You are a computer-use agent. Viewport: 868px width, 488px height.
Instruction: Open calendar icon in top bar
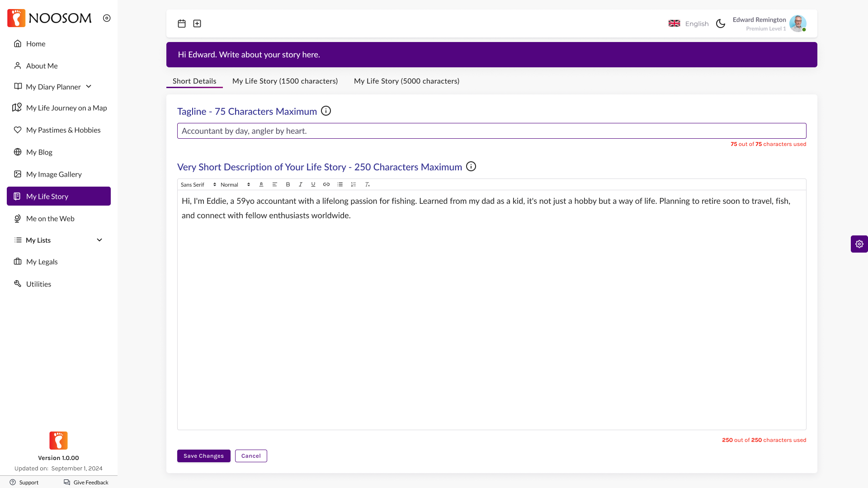(x=182, y=23)
